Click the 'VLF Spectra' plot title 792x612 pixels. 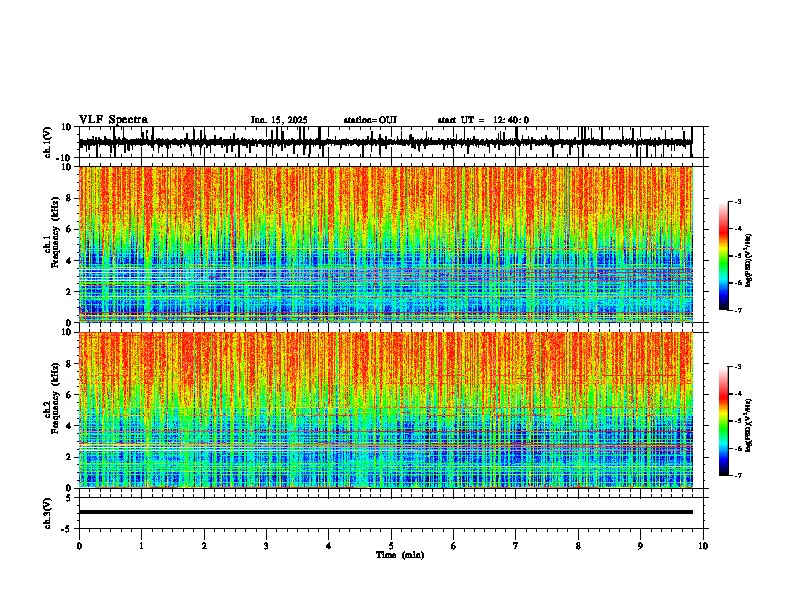(113, 120)
